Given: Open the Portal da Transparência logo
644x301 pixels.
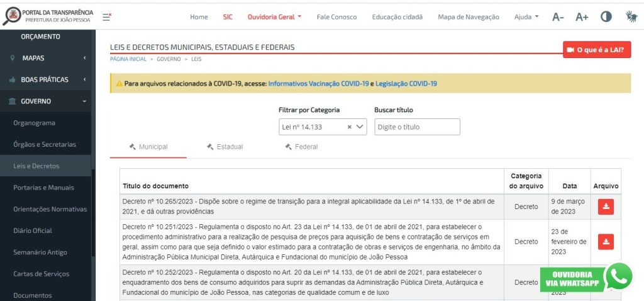Looking at the screenshot, I should tap(48, 16).
